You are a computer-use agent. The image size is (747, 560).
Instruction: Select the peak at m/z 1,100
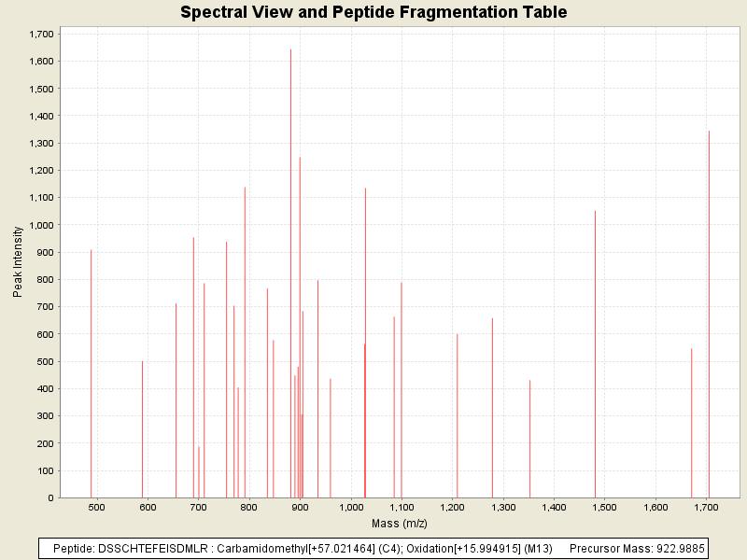click(x=402, y=390)
